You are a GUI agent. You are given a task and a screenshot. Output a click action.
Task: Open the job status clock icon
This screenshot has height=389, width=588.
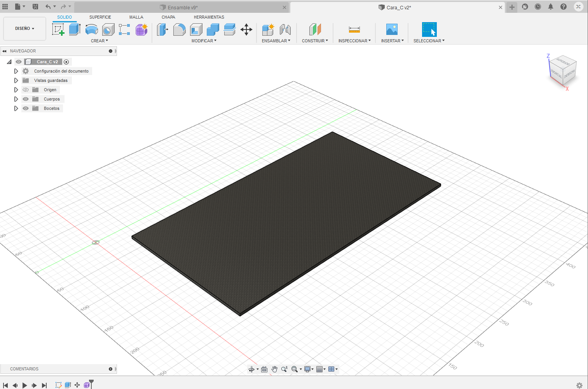point(538,7)
